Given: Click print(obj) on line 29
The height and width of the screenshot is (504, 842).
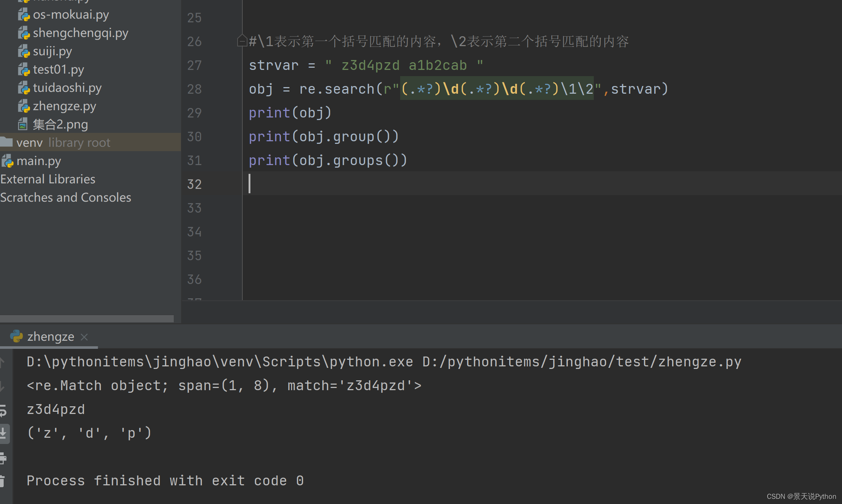Looking at the screenshot, I should click(x=290, y=113).
